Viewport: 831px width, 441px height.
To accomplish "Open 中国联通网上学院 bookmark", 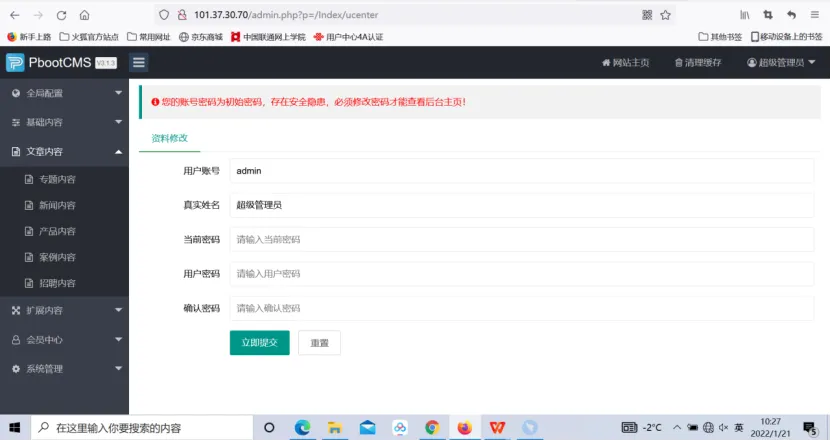I will (x=268, y=37).
